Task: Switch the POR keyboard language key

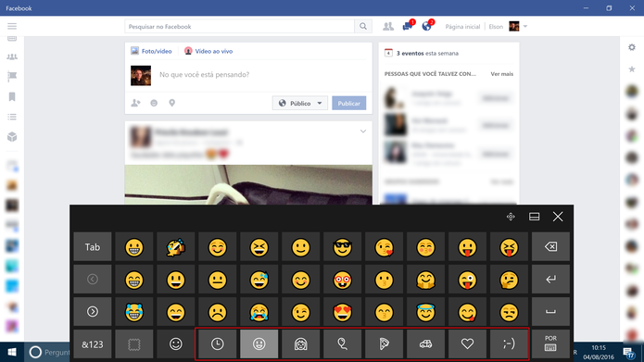Action: tap(550, 343)
